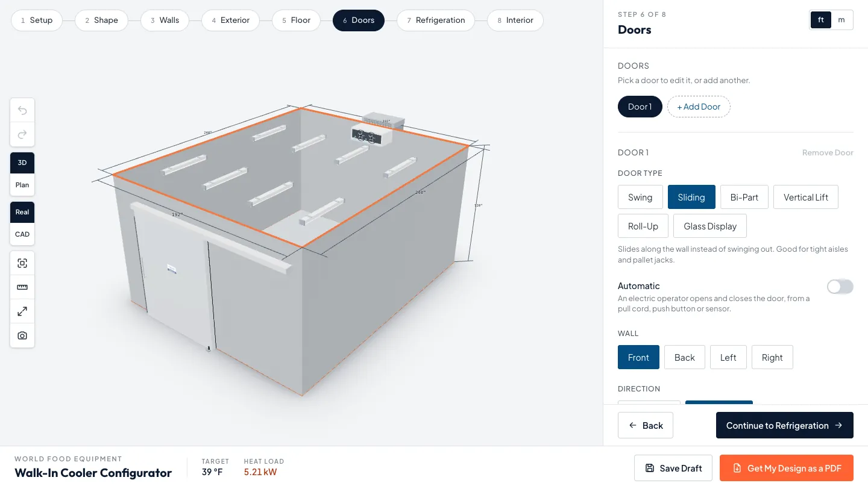Select step 6 Doors
868x489 pixels.
(x=359, y=20)
